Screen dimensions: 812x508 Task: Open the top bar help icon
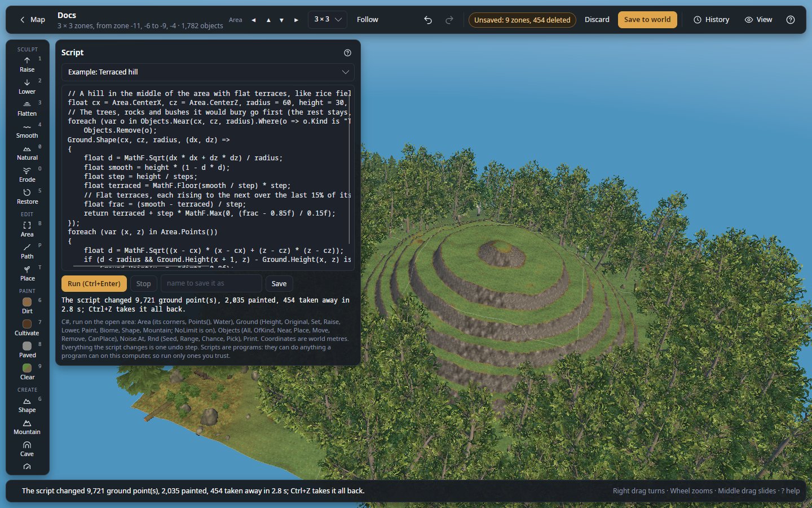click(791, 20)
